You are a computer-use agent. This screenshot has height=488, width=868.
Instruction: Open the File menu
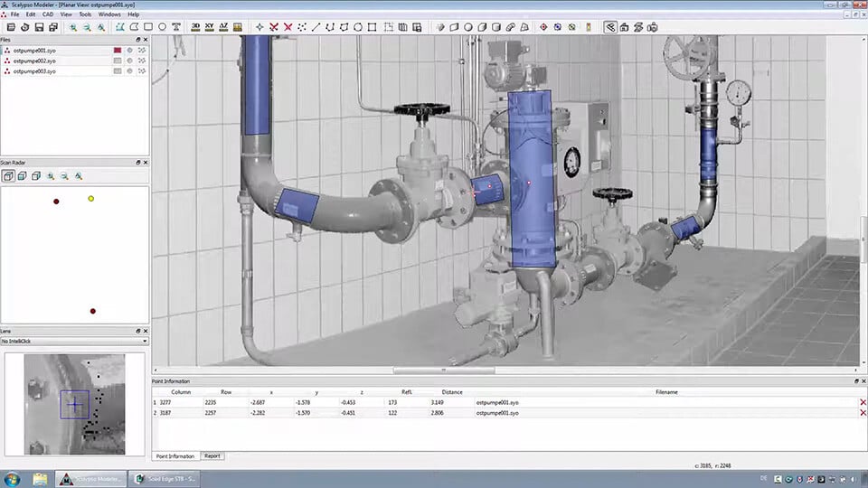[x=15, y=14]
